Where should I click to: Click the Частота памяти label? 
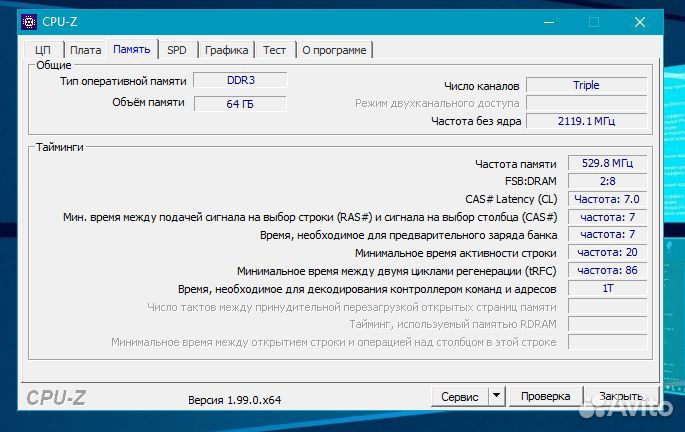tap(516, 164)
